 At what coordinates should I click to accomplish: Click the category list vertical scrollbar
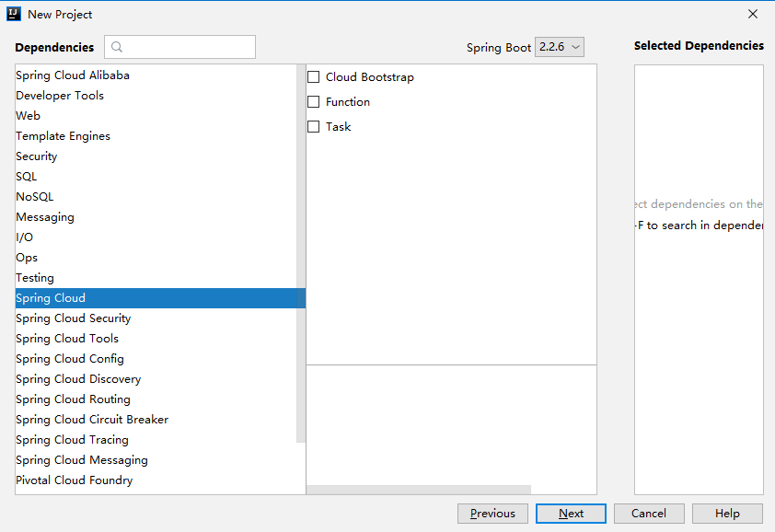(300, 253)
